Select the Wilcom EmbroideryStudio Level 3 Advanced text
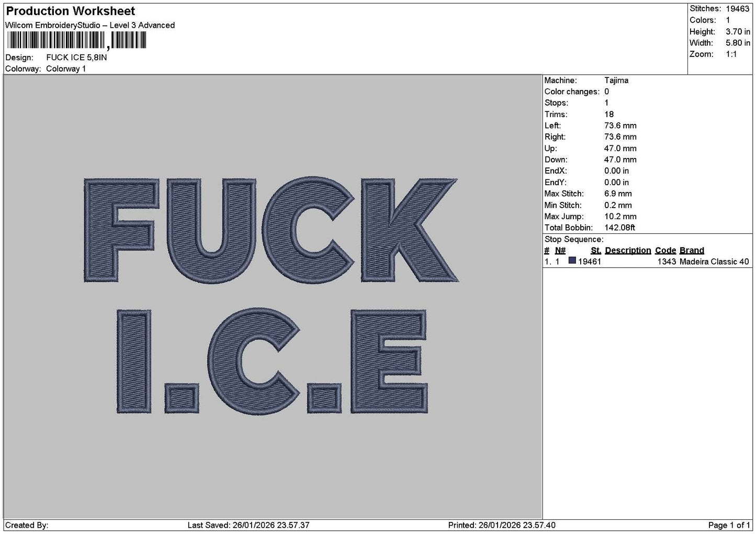 click(90, 25)
